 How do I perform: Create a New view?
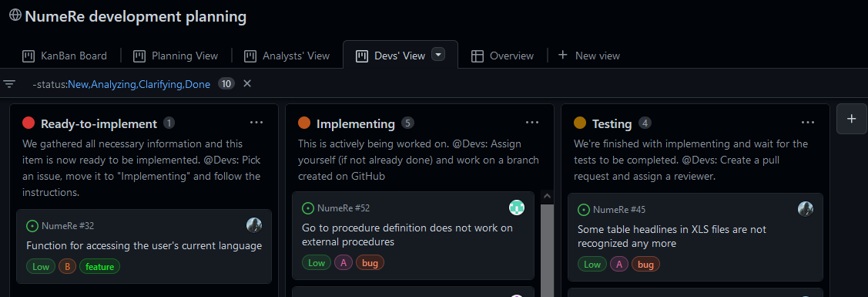tap(589, 56)
